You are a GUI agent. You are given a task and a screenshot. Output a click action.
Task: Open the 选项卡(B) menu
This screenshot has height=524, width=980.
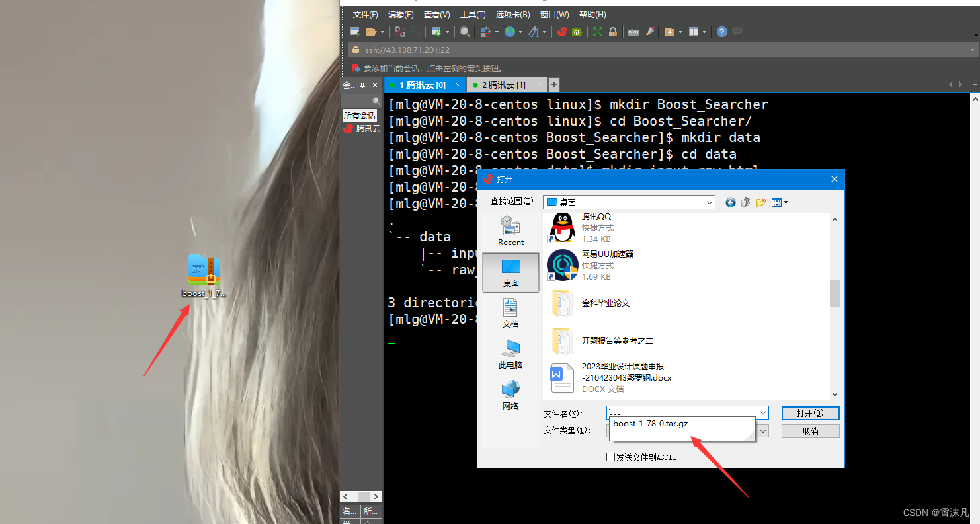click(x=513, y=15)
